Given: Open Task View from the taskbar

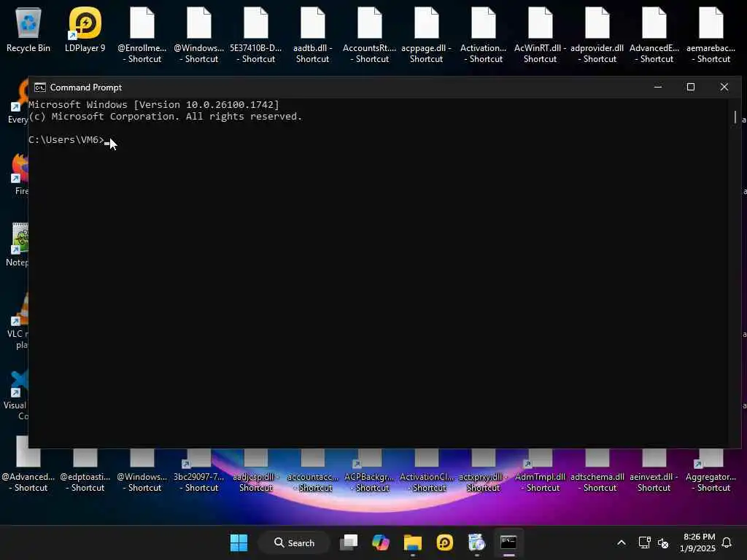Looking at the screenshot, I should click(349, 542).
